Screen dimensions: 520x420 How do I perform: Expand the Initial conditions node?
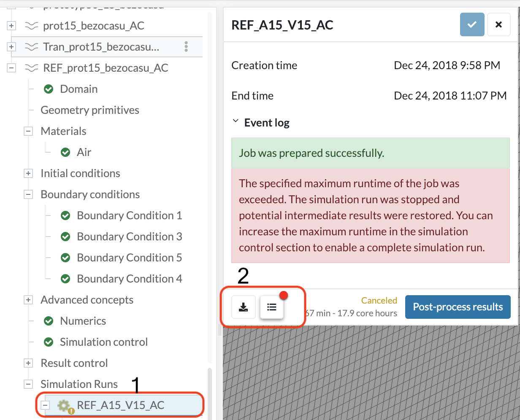pos(28,173)
